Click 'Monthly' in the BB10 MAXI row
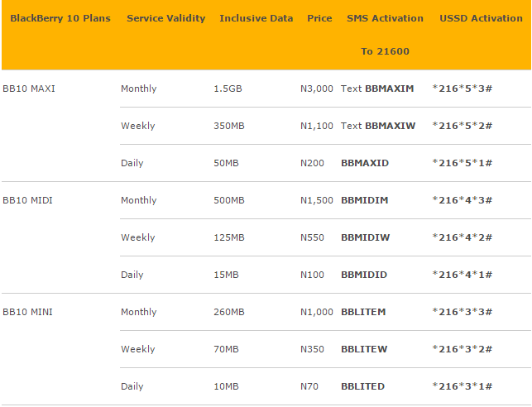The width and height of the screenshot is (532, 407). (139, 89)
